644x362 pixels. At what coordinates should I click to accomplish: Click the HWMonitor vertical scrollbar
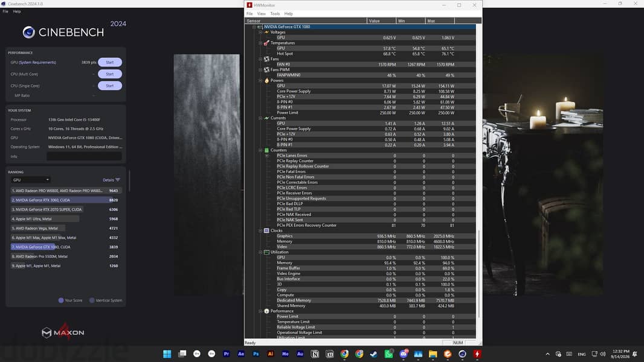tap(478, 274)
